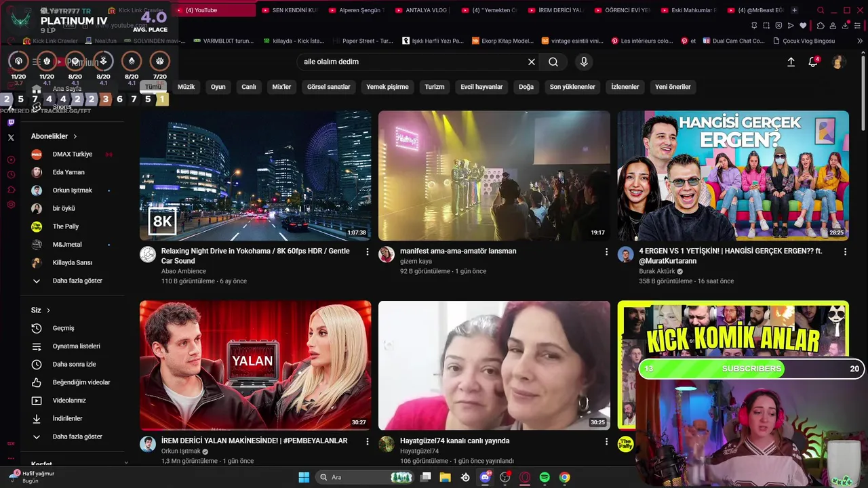This screenshot has height=488, width=868.
Task: Clear the search box with the X
Action: click(x=532, y=62)
